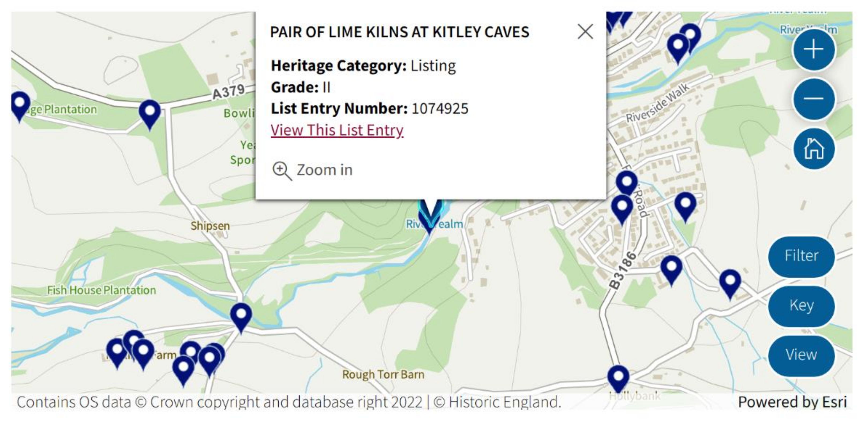868x434 pixels.
Task: Click the Historic England copyright text
Action: pyautogui.click(x=497, y=402)
